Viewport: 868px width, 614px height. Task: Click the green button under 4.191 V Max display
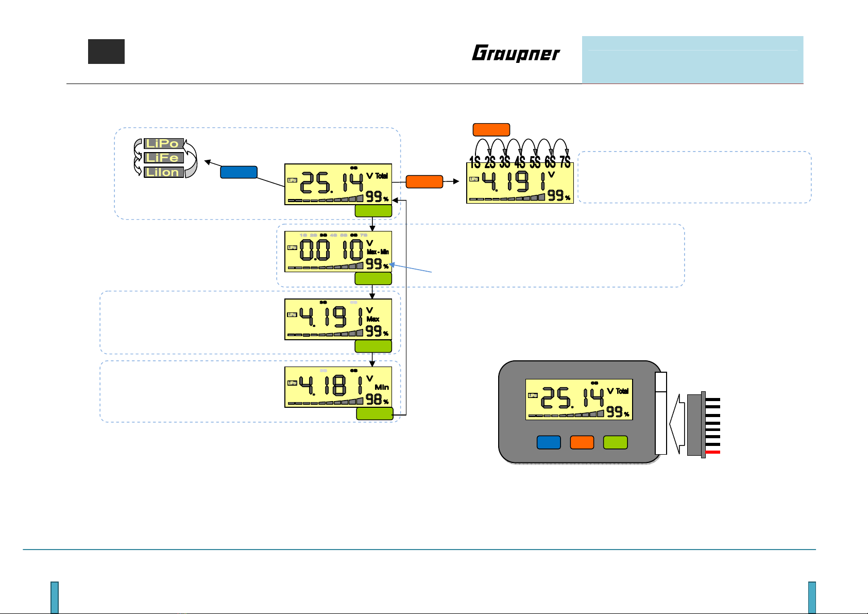[373, 346]
